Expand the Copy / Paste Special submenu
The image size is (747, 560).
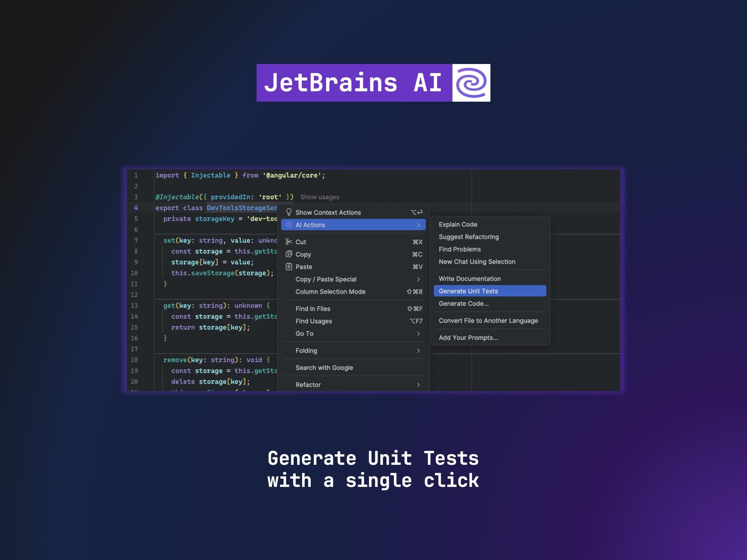326,279
